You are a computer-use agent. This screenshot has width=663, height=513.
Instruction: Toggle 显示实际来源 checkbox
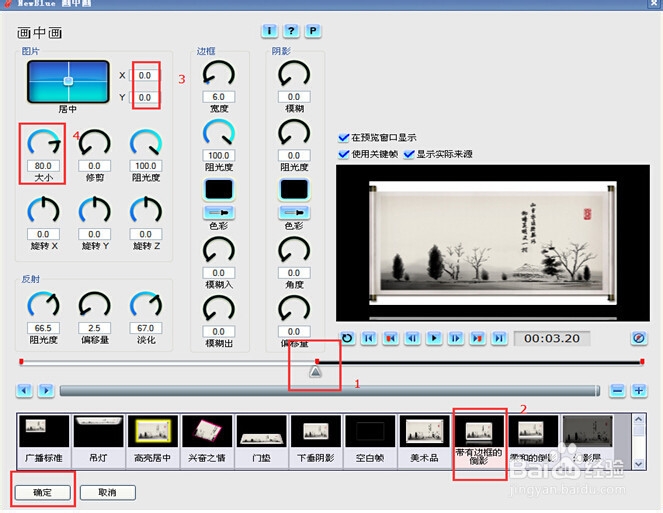click(408, 154)
